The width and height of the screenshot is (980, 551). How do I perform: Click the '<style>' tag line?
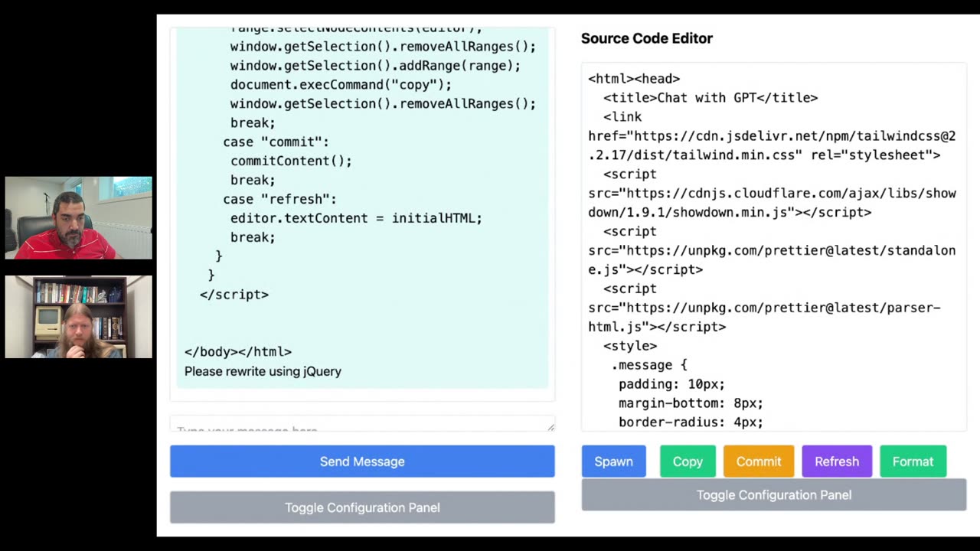[x=630, y=346]
